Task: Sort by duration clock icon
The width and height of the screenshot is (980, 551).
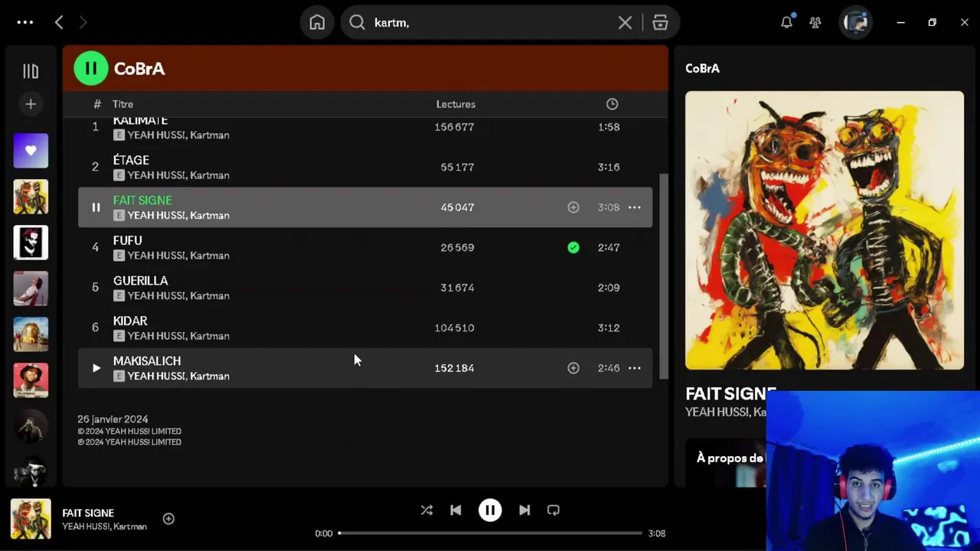Action: point(612,104)
